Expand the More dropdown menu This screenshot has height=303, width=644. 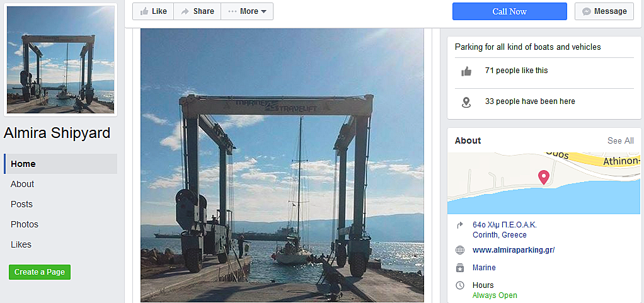(x=247, y=11)
